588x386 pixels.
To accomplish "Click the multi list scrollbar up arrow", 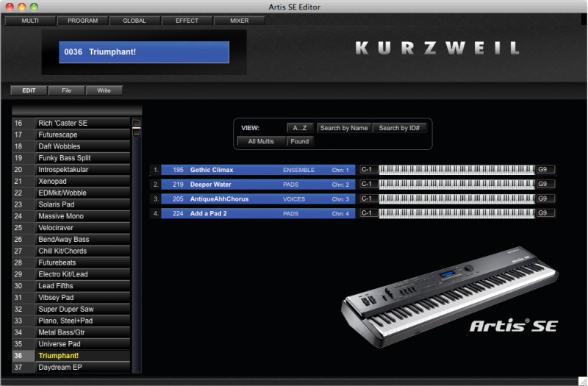I will coord(136,123).
